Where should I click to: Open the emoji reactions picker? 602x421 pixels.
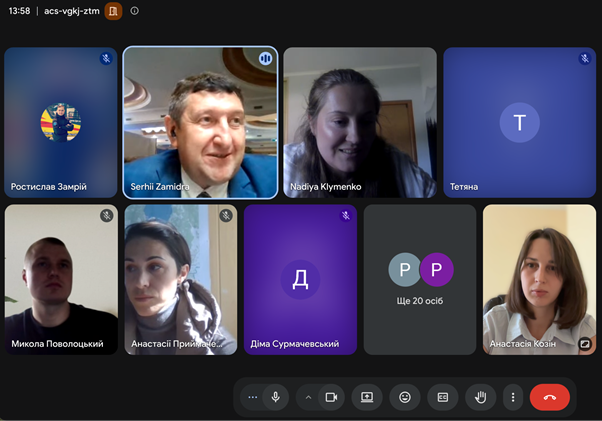point(405,397)
